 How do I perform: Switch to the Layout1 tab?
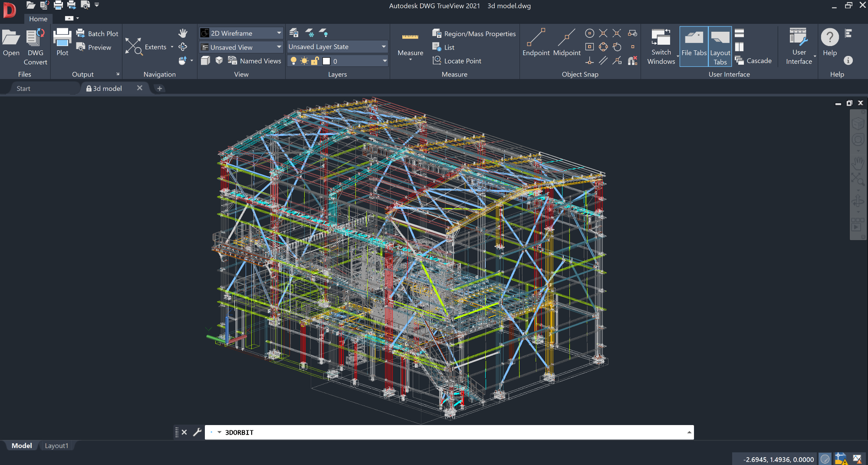(56, 446)
